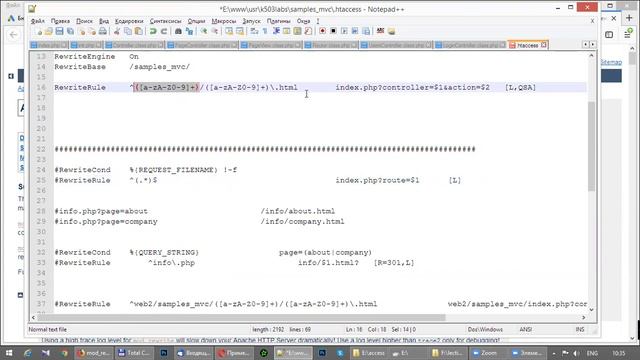
Task: Open the Поиск menu
Action: coord(84,21)
